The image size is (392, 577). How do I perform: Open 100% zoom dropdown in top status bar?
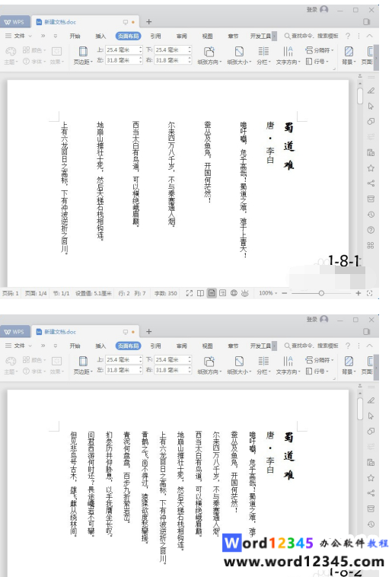[x=268, y=293]
